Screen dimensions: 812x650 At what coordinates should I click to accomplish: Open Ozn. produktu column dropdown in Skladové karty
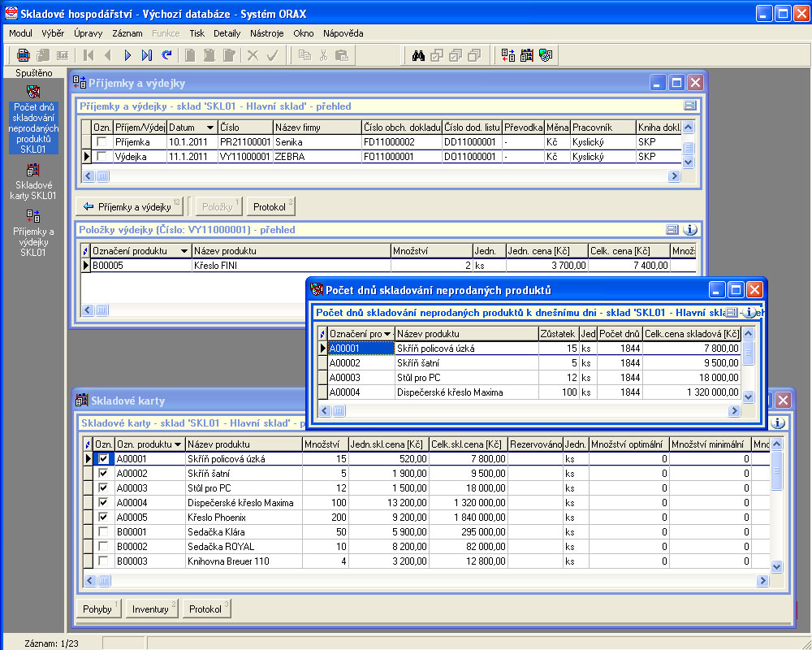point(178,444)
